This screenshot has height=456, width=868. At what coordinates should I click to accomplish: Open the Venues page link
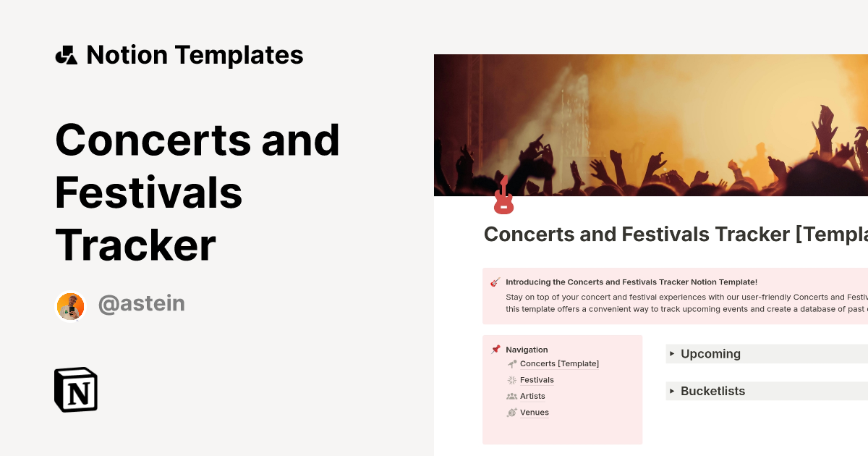click(534, 412)
